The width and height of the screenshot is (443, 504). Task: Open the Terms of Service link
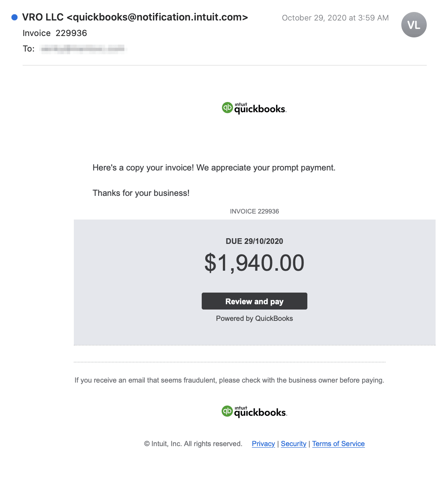coord(338,444)
